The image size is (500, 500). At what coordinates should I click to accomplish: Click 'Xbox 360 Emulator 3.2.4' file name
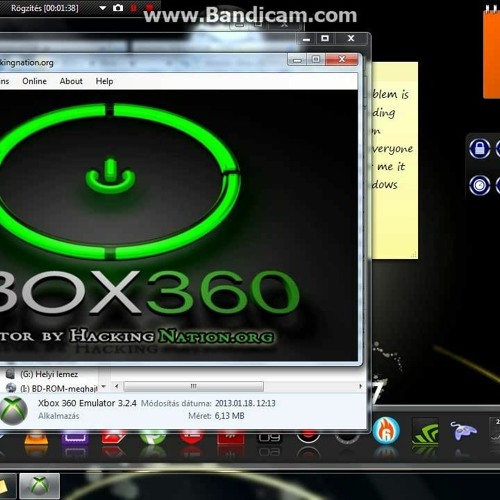coord(87,403)
